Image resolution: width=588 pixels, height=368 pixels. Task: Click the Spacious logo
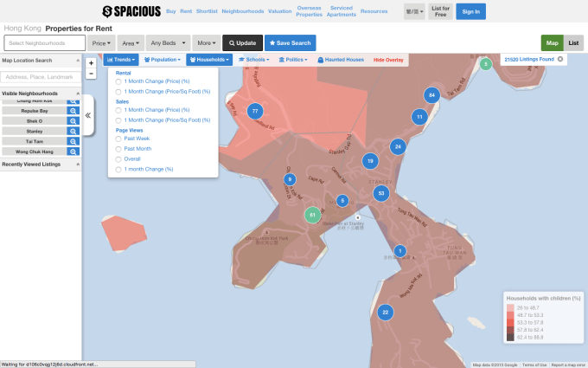(x=131, y=12)
